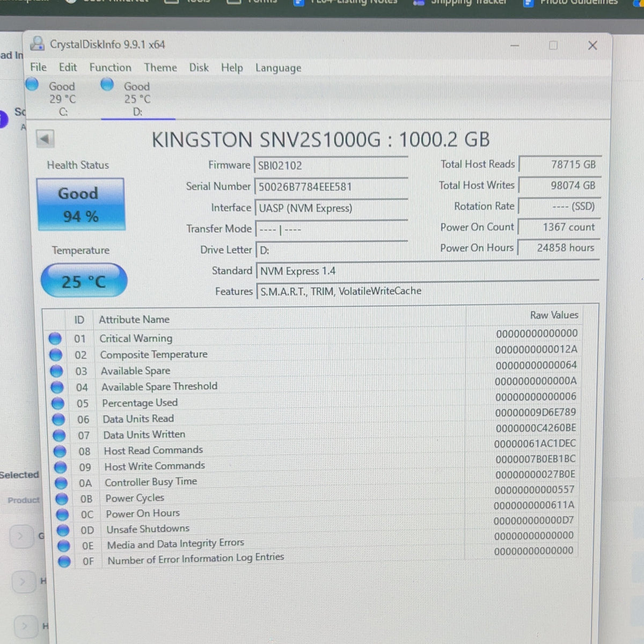Close the CrystalDiskInfo window
The width and height of the screenshot is (644, 644).
tap(592, 46)
